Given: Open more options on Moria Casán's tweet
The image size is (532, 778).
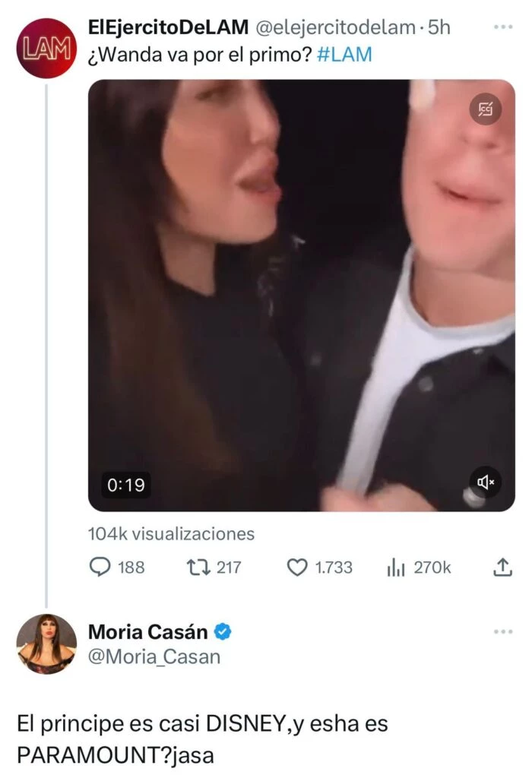Looking at the screenshot, I should [503, 631].
